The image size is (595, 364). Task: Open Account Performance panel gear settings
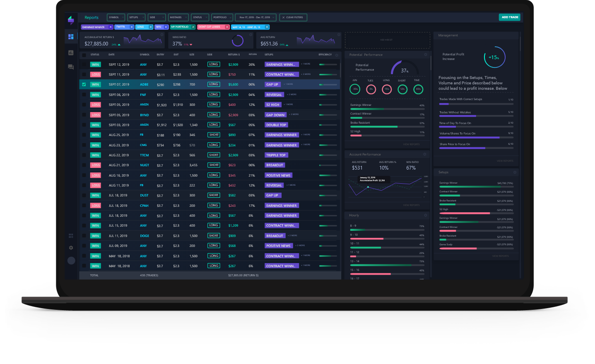click(x=424, y=154)
